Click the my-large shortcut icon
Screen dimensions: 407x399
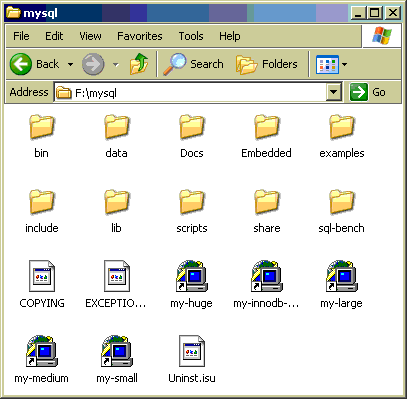click(x=342, y=276)
